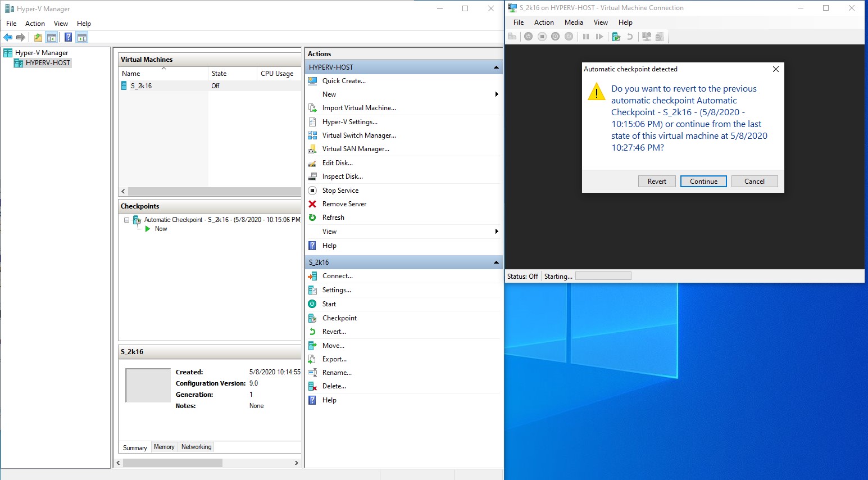Image resolution: width=868 pixels, height=480 pixels.
Task: Click Checkpoint in S_2k16 actions list
Action: click(x=339, y=318)
